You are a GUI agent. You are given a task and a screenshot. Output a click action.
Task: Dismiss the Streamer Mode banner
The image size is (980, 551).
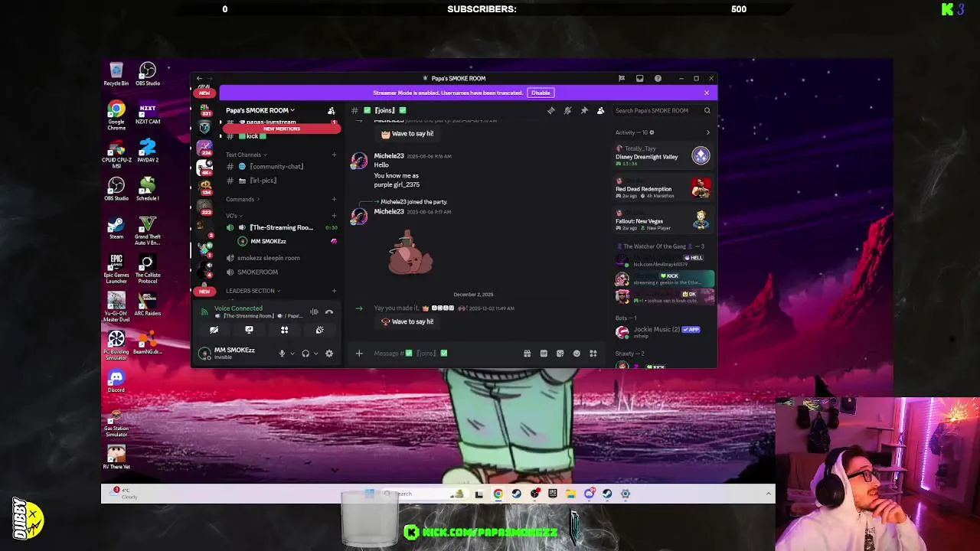(706, 93)
